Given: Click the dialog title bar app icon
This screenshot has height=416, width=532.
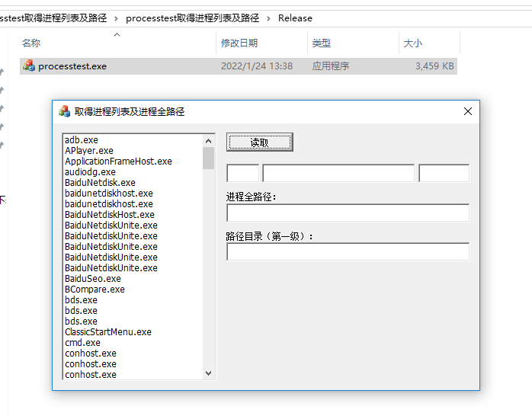Looking at the screenshot, I should coord(64,111).
